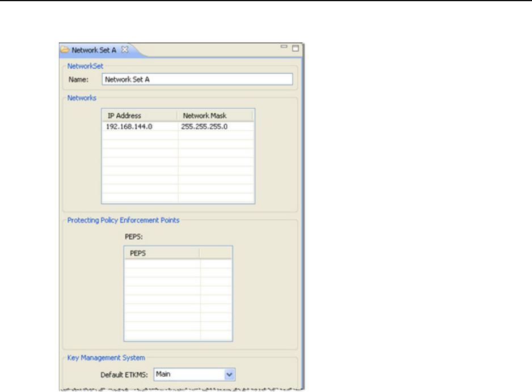The height and width of the screenshot is (392, 532).
Task: Click the PEPS: label above the table
Action: 134,237
